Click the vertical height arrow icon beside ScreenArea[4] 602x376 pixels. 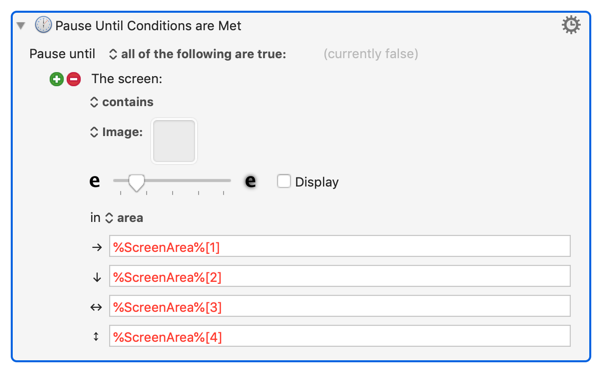click(x=96, y=337)
